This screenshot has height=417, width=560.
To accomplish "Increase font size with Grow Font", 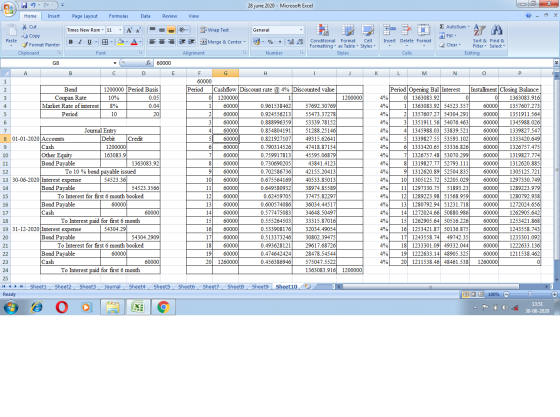I will (129, 30).
